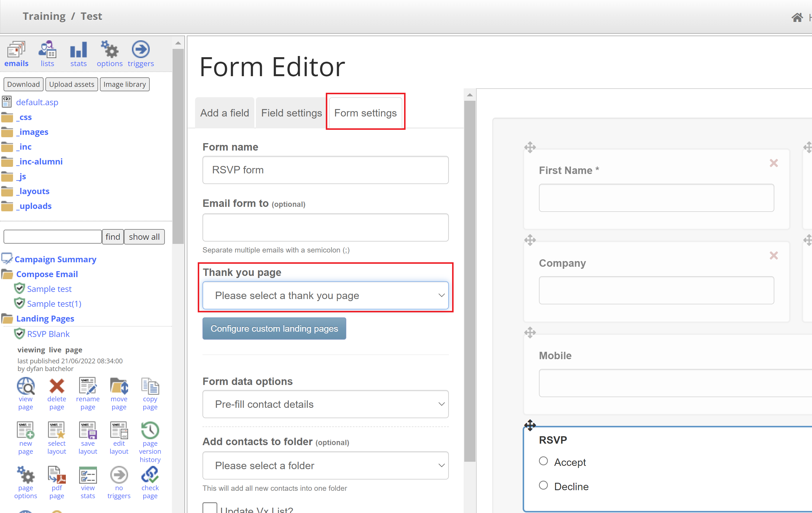Open the Sample test(1) email
This screenshot has width=812, height=513.
[54, 304]
